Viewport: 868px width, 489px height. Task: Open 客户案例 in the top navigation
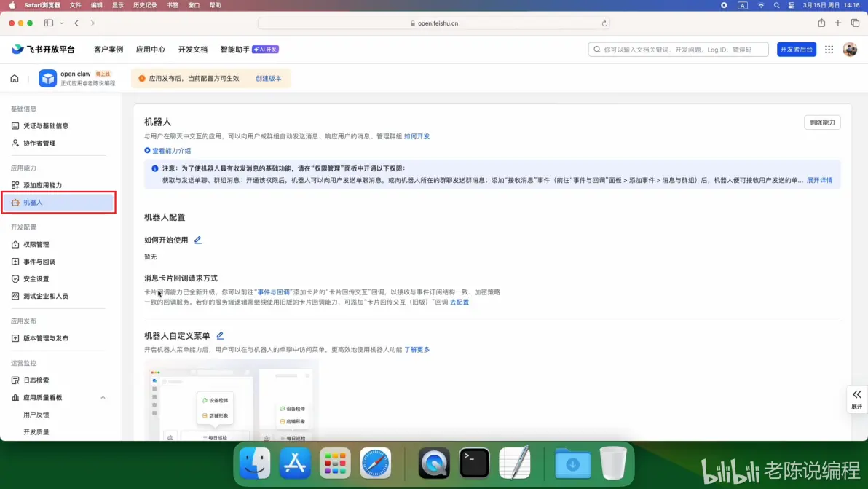(108, 50)
